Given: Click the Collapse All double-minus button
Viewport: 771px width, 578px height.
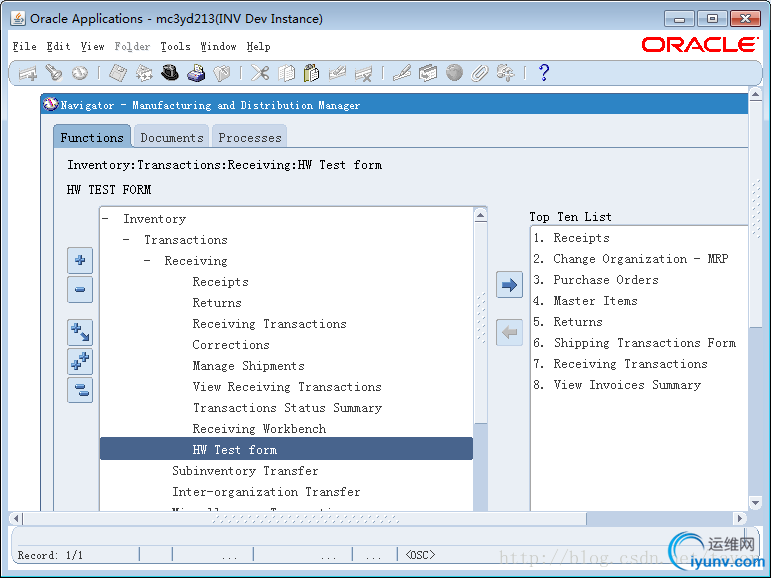Looking at the screenshot, I should point(80,390).
